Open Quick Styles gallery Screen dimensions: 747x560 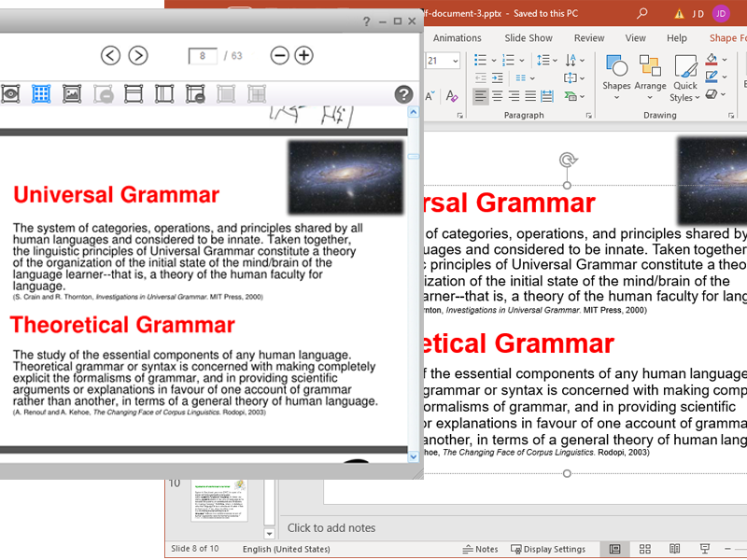point(685,77)
